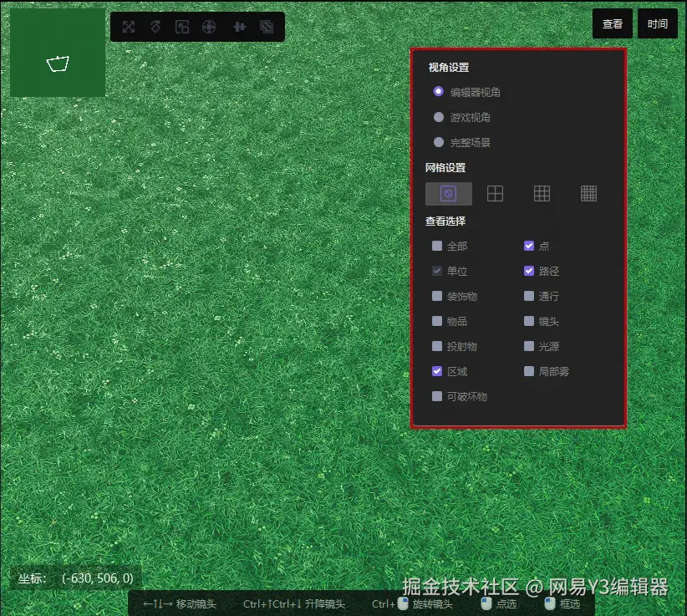Screen dimensions: 687x616
Task: Enable the 可破坏物 checkbox
Action: coord(437,396)
